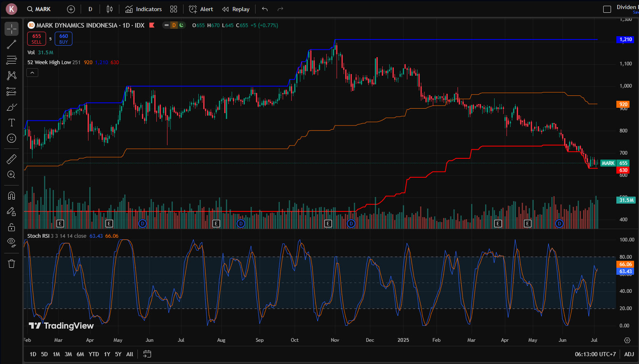The width and height of the screenshot is (639, 364).
Task: Set the range to 1D
Action: [33, 354]
